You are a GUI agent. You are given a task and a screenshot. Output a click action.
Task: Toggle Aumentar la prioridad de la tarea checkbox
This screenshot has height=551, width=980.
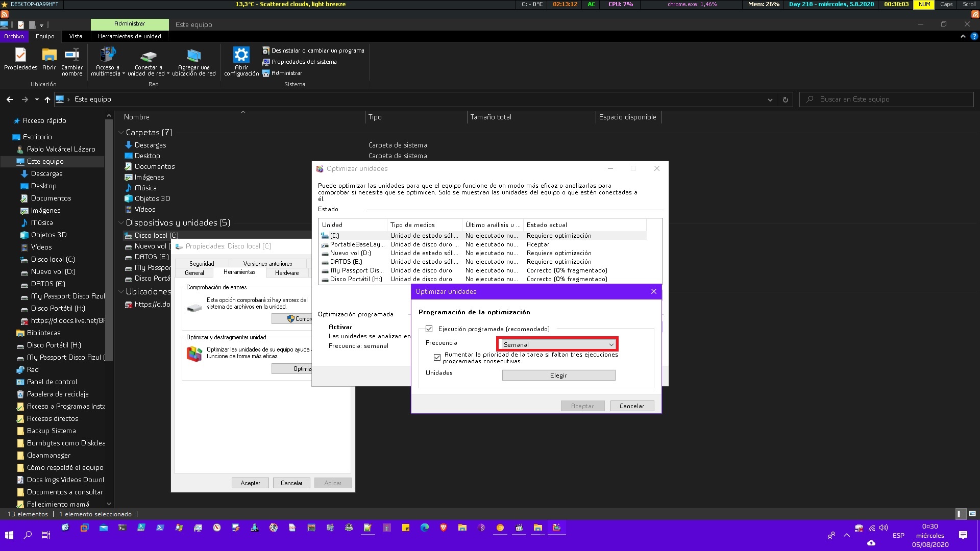point(437,357)
